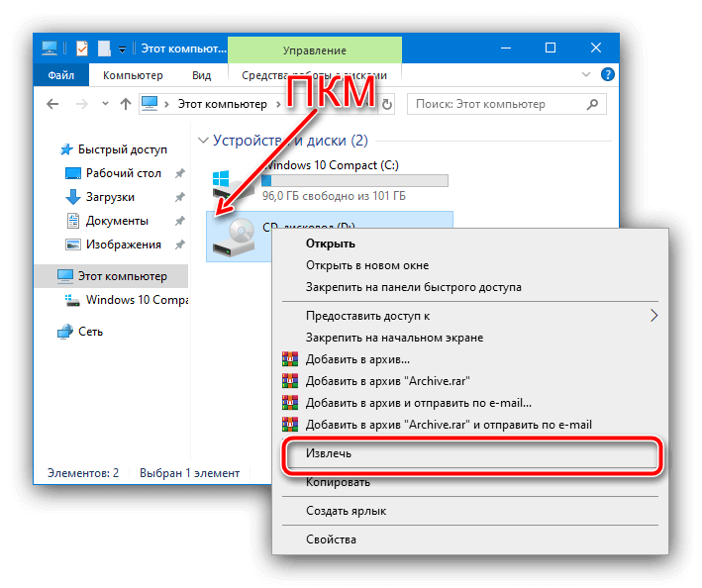Expand Предоставить доступ к submenu

(x=470, y=316)
